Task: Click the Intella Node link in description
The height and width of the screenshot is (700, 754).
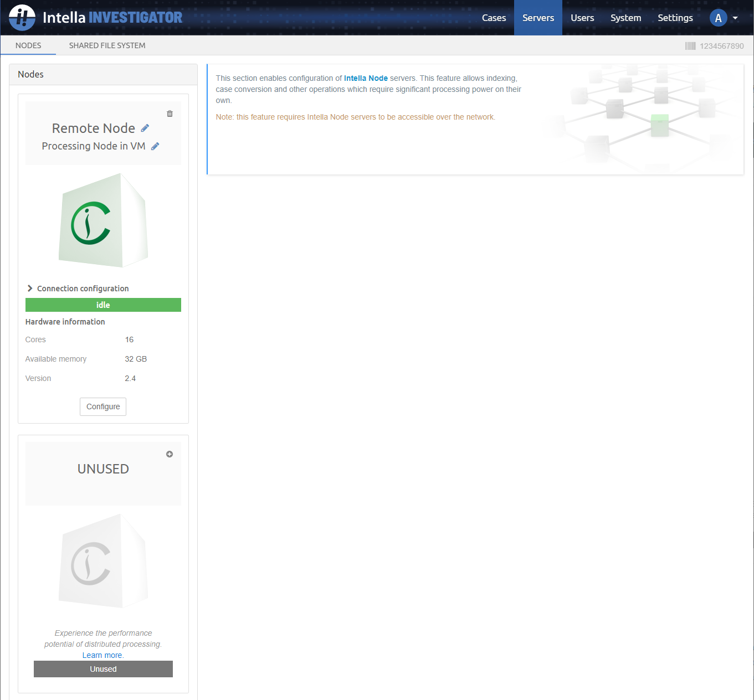Action: (366, 78)
